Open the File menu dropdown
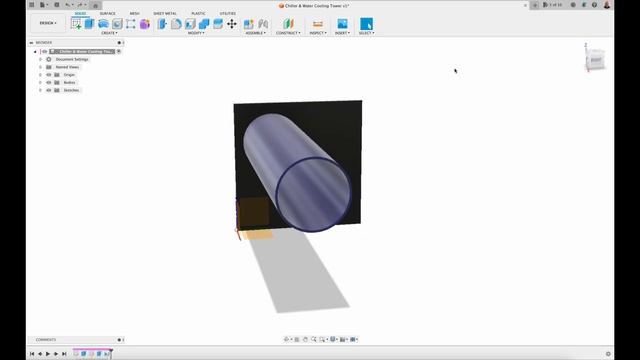Viewport: 640px width, 360px height. [x=43, y=5]
